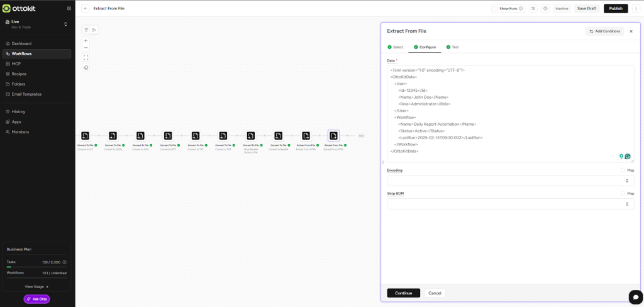This screenshot has height=307, width=644.
Task: Click the eraser icon on canvas toolbar
Action: pos(86,67)
